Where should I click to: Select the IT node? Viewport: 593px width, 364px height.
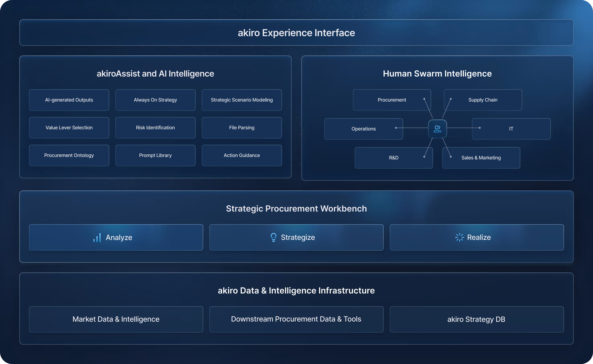(x=511, y=129)
